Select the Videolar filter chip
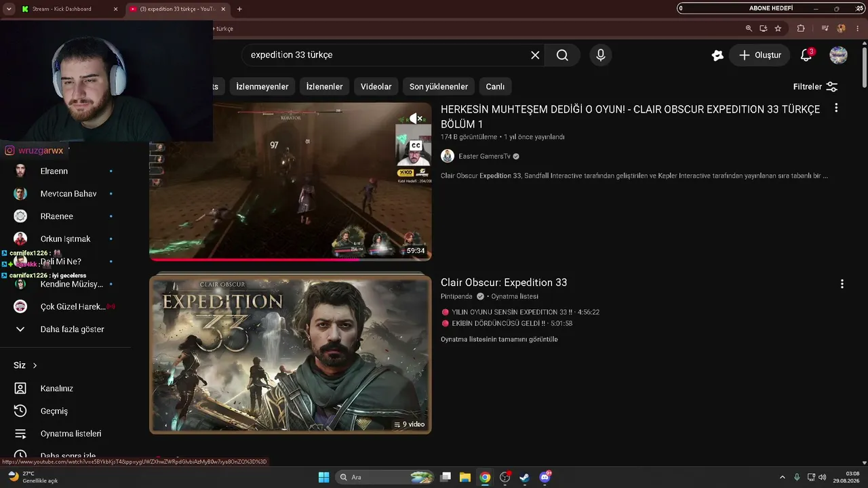The image size is (868, 488). point(376,87)
